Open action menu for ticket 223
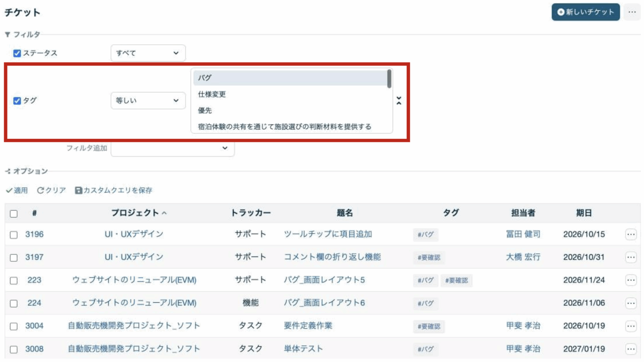 point(631,280)
